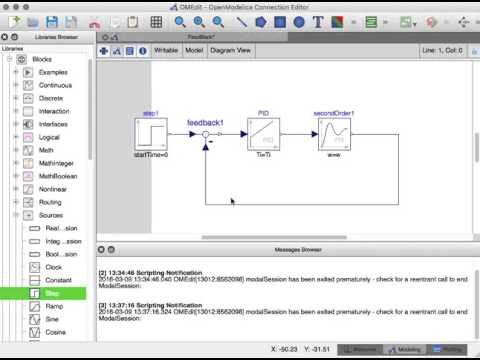This screenshot has width=480, height=360.
Task: Switch to the Plotting perspective tab
Action: [x=447, y=349]
